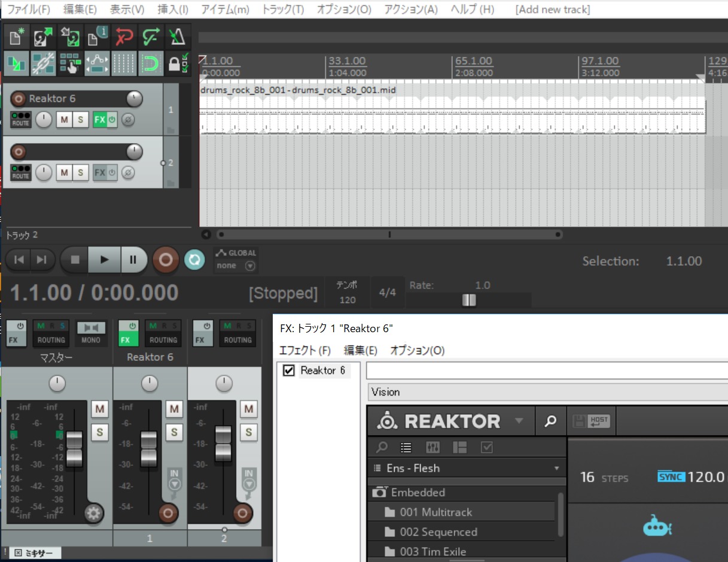
Task: Open the トラック(T) menu
Action: pos(283,10)
